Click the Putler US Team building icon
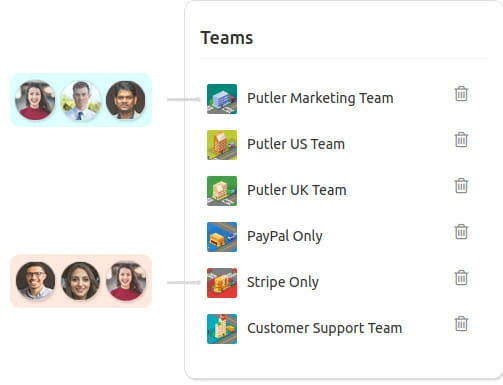 pyautogui.click(x=222, y=145)
